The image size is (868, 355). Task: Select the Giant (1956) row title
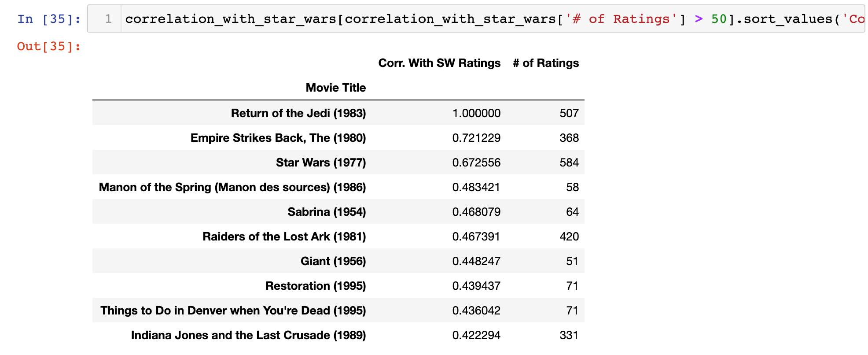pos(333,261)
